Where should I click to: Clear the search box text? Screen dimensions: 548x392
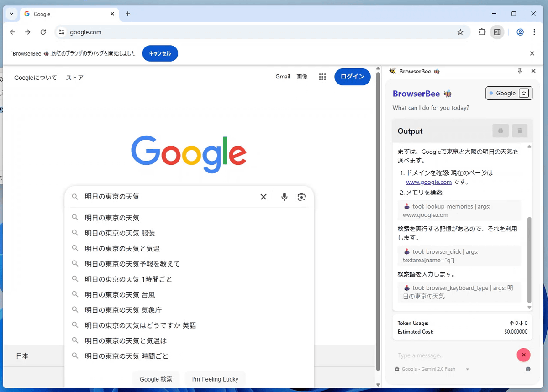(x=263, y=197)
